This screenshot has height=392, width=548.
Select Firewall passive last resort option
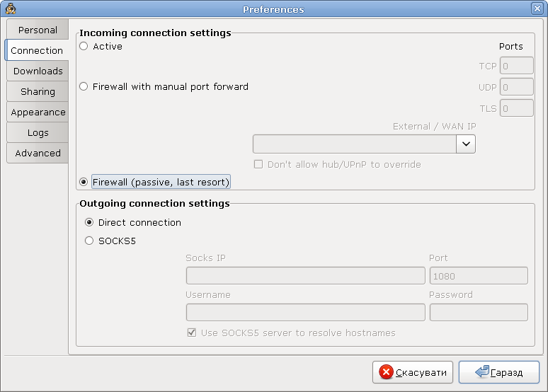pos(84,182)
